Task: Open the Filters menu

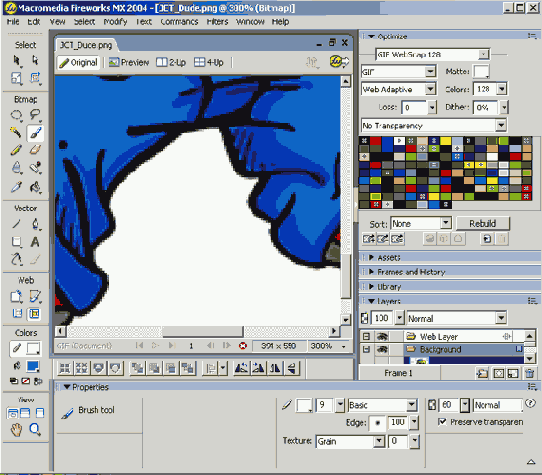Action: pyautogui.click(x=217, y=22)
